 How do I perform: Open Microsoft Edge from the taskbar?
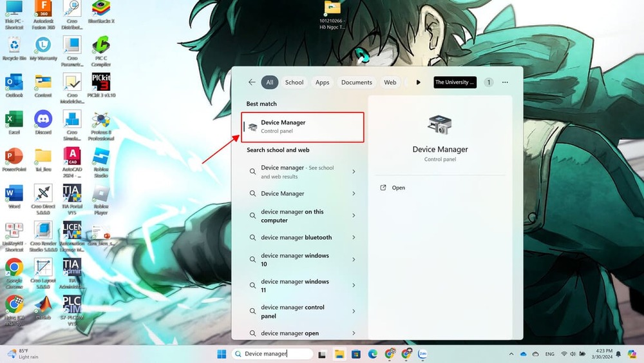(x=373, y=354)
